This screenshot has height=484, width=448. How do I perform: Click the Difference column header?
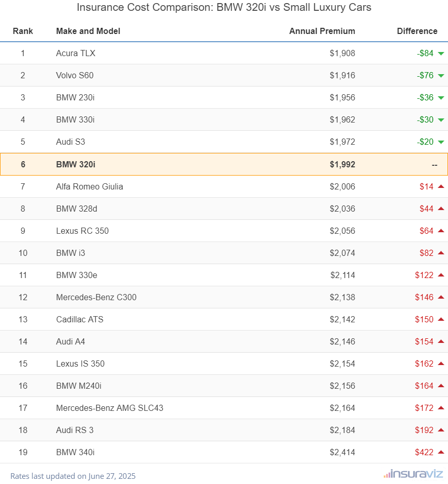click(417, 31)
